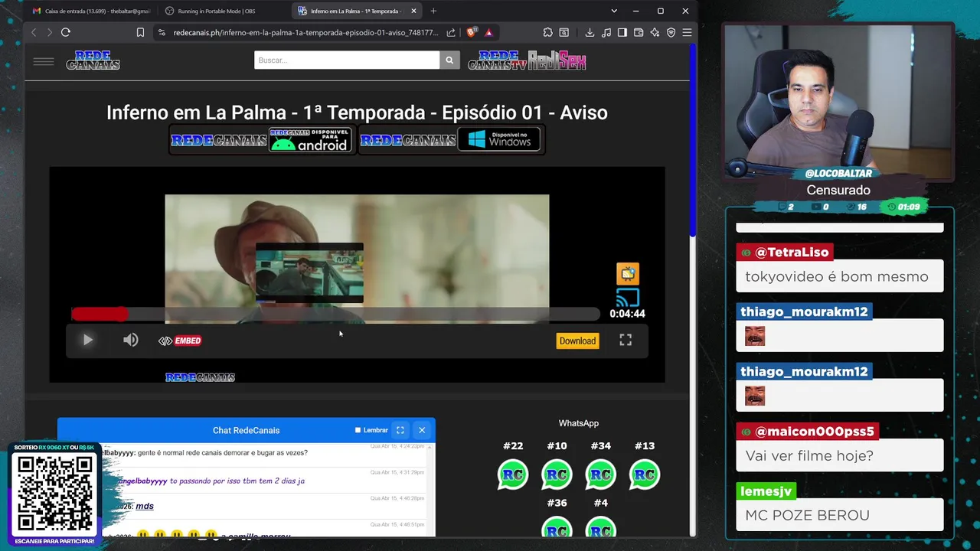Viewport: 980px width, 551px height.
Task: Click the EMBED button in player
Action: pos(180,341)
